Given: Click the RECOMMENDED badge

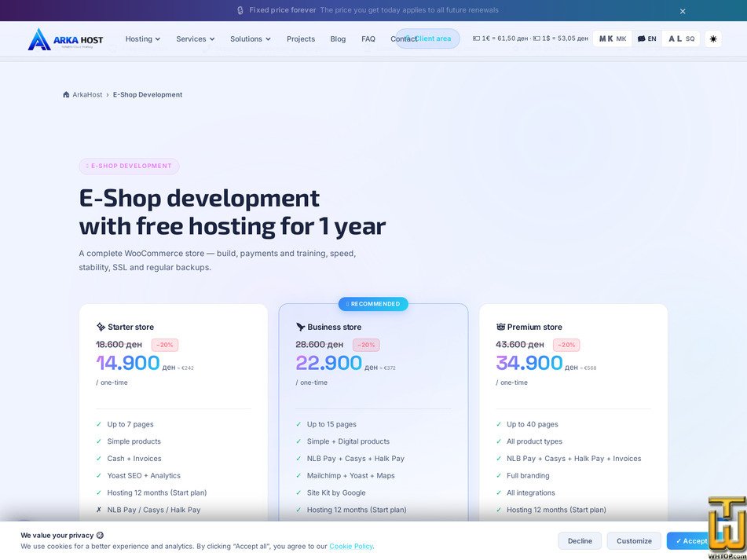Looking at the screenshot, I should [x=373, y=304].
